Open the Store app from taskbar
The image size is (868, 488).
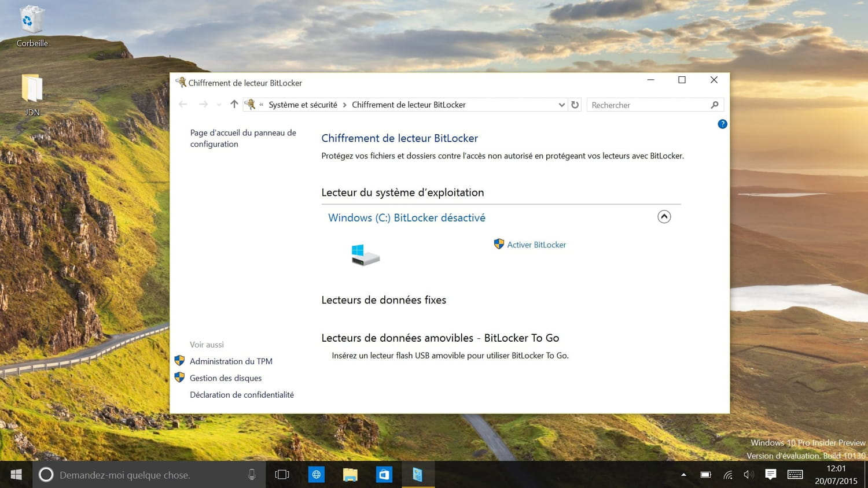tap(384, 475)
